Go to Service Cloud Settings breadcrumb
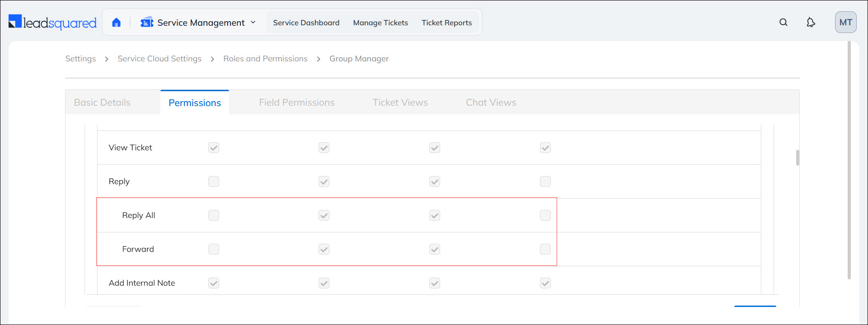The image size is (868, 325). point(160,59)
